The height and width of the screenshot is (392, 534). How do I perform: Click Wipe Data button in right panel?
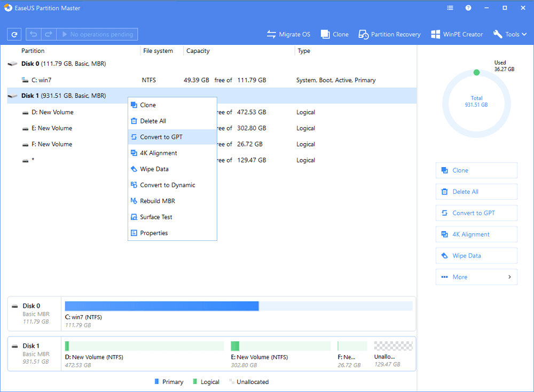pyautogui.click(x=476, y=256)
